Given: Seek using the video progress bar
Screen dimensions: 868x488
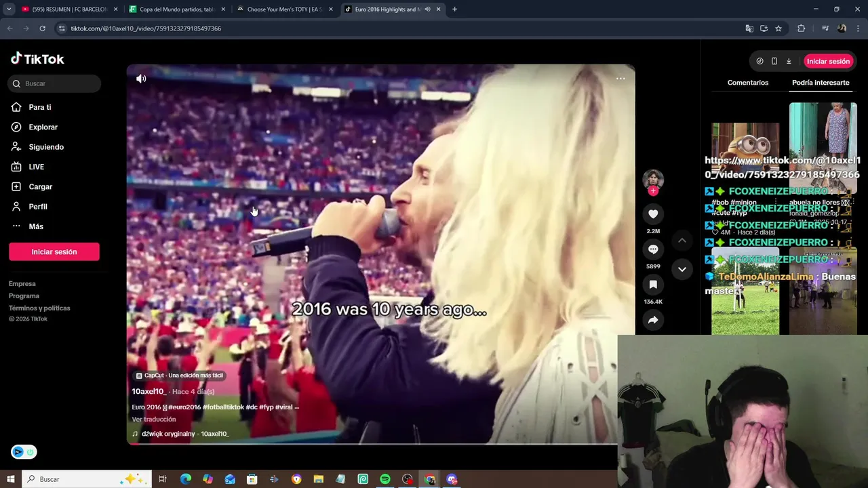Looking at the screenshot, I should [x=380, y=444].
